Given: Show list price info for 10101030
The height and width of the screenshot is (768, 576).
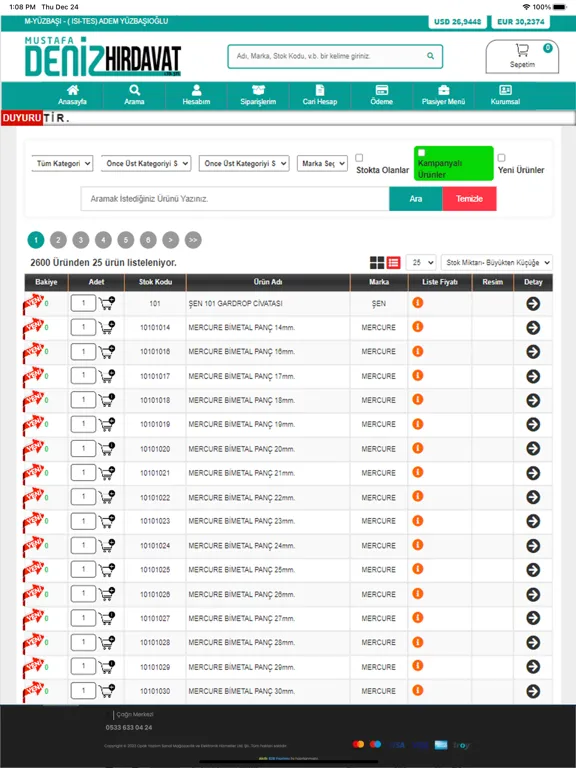Looking at the screenshot, I should point(417,690).
